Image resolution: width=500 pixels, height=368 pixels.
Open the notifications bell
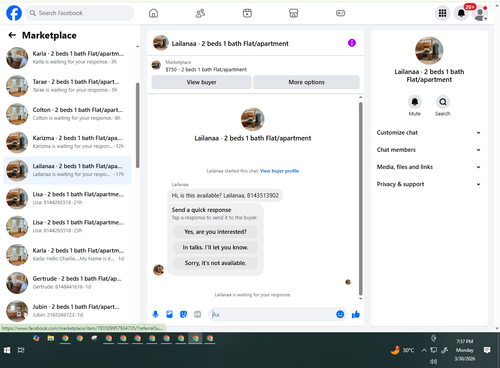(461, 13)
